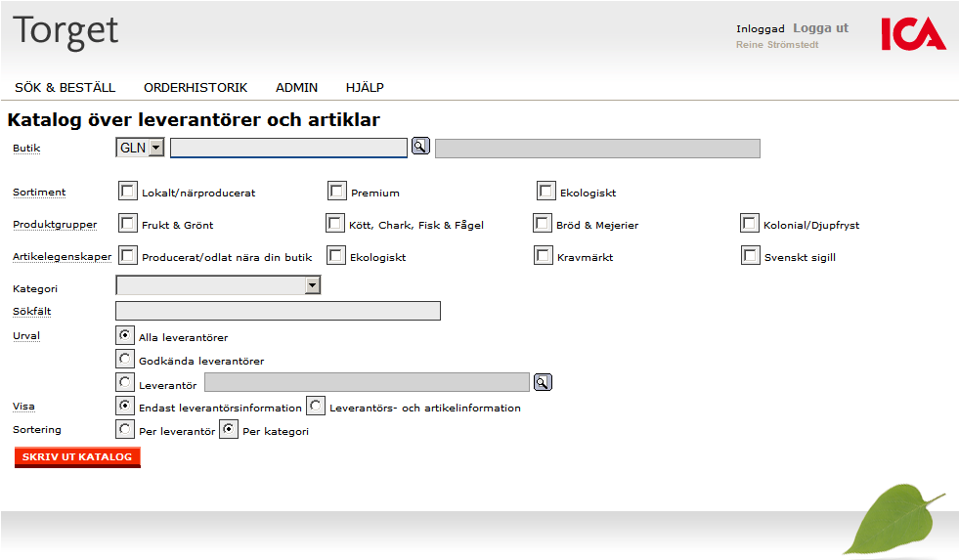Click the Torget title logo

65,32
